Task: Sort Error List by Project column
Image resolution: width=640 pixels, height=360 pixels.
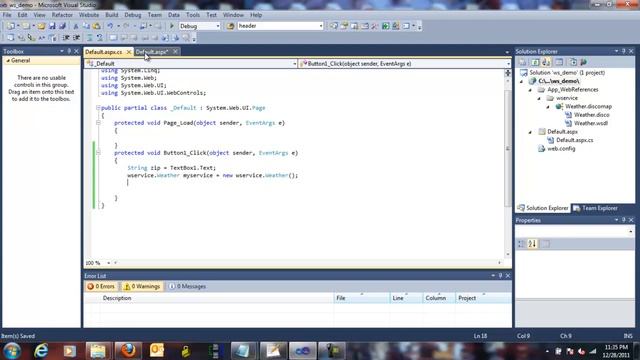Action: click(x=483, y=298)
